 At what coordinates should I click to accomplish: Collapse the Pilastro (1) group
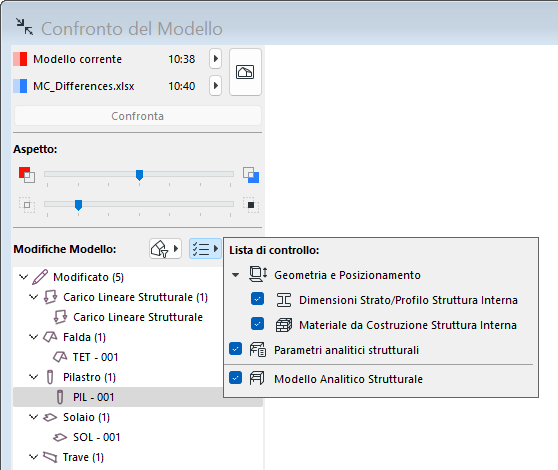33,377
